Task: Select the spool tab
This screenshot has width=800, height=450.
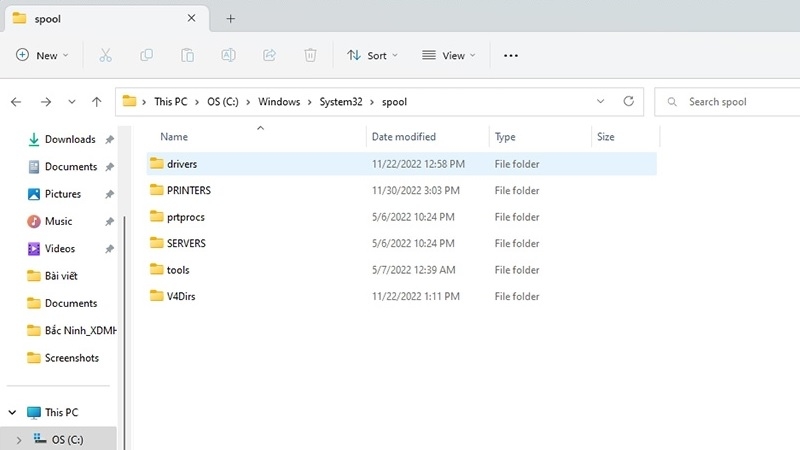Action: (x=107, y=19)
